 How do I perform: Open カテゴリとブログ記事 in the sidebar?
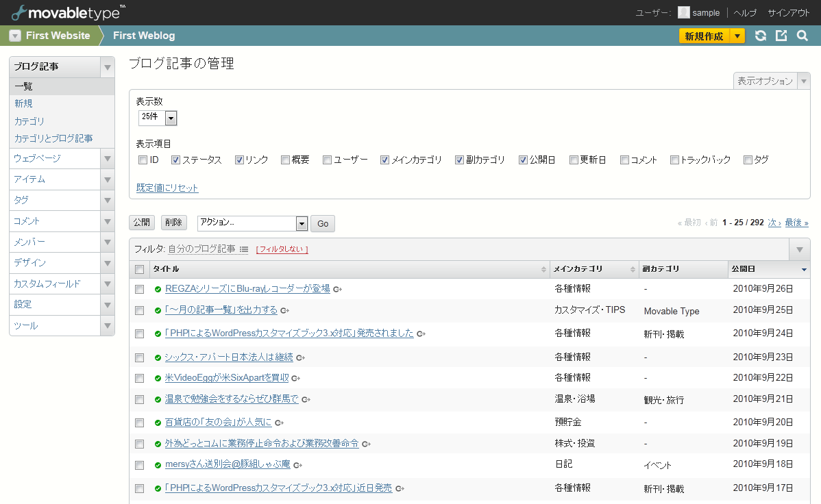point(53,139)
